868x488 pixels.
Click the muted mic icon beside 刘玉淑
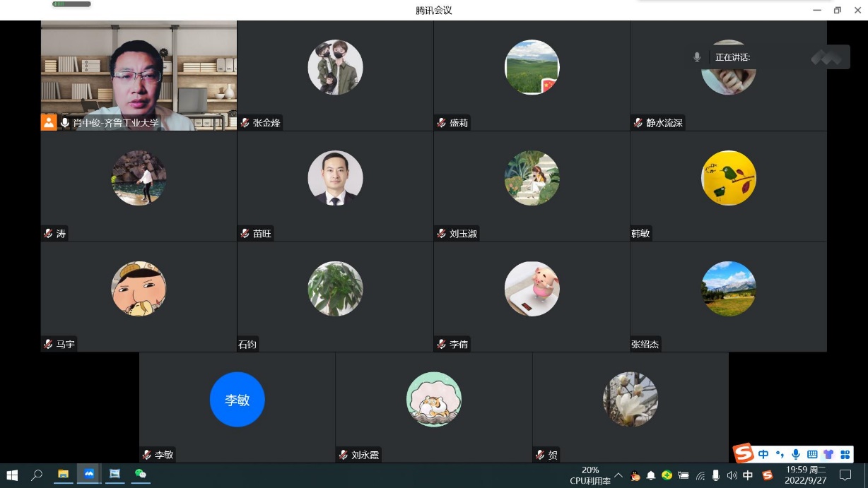click(442, 234)
